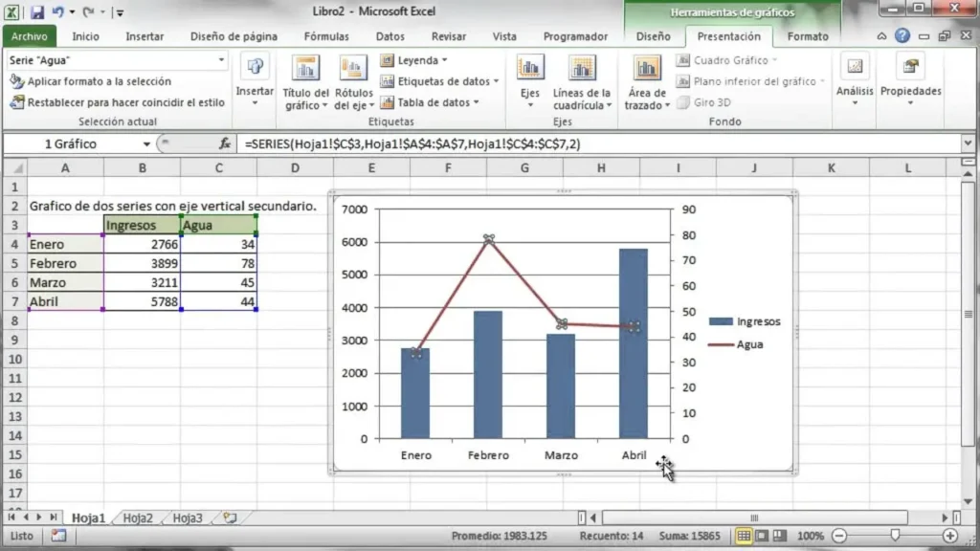Expand the Serie "Agua" element selector dropdown
980x551 pixels.
[x=222, y=59]
